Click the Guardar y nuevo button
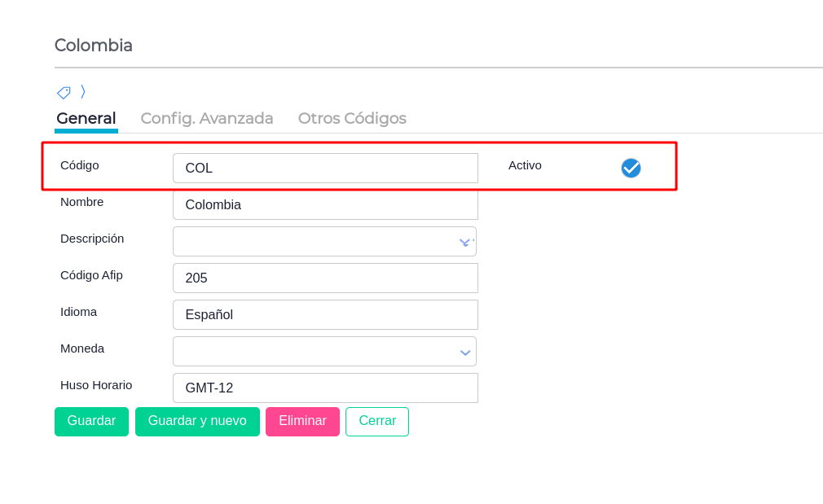 coord(197,421)
